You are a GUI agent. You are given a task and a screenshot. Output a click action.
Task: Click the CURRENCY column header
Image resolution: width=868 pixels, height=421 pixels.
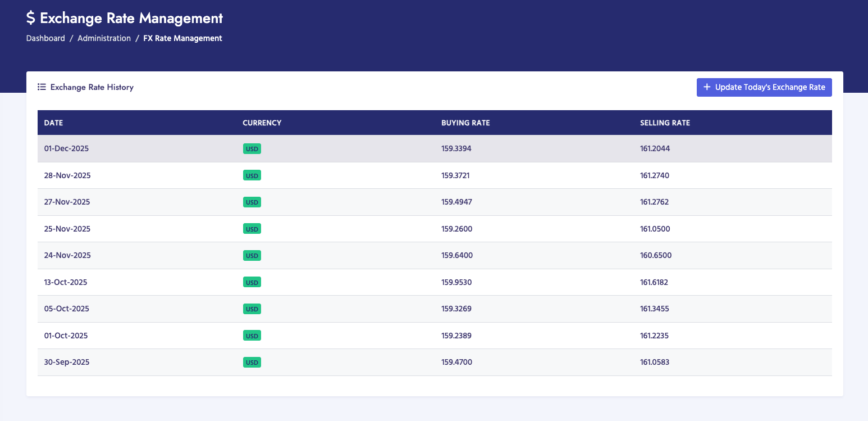[x=262, y=123]
